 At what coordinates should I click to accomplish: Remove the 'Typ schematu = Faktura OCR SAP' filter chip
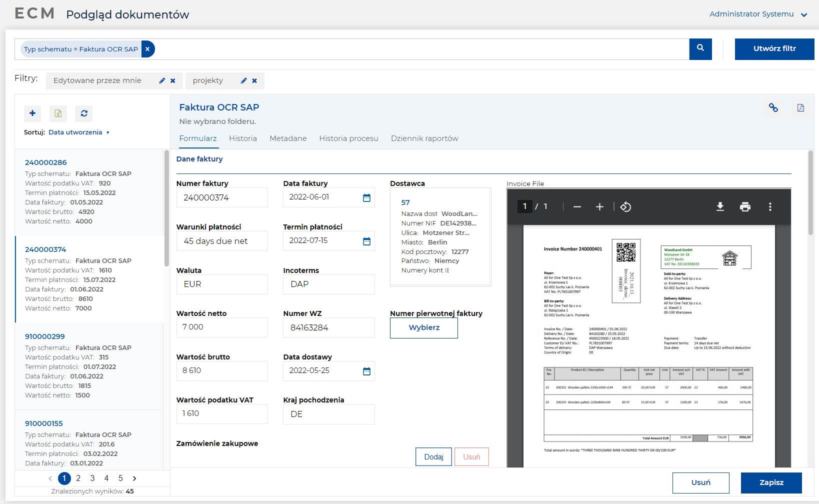click(147, 49)
